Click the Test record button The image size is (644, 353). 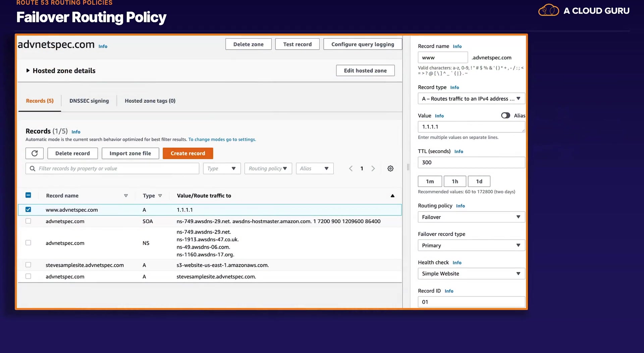[297, 44]
